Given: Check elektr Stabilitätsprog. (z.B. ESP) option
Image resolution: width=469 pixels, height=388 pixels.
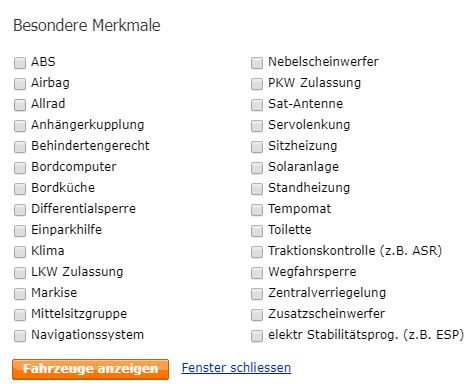Looking at the screenshot, I should [257, 336].
